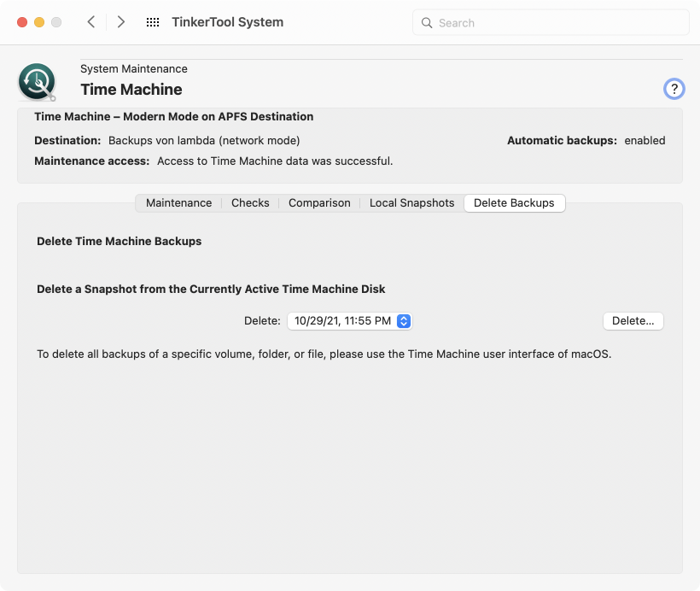Click 'Backups von lambda (network mode)' text
Viewport: 700px width, 591px height.
204,140
